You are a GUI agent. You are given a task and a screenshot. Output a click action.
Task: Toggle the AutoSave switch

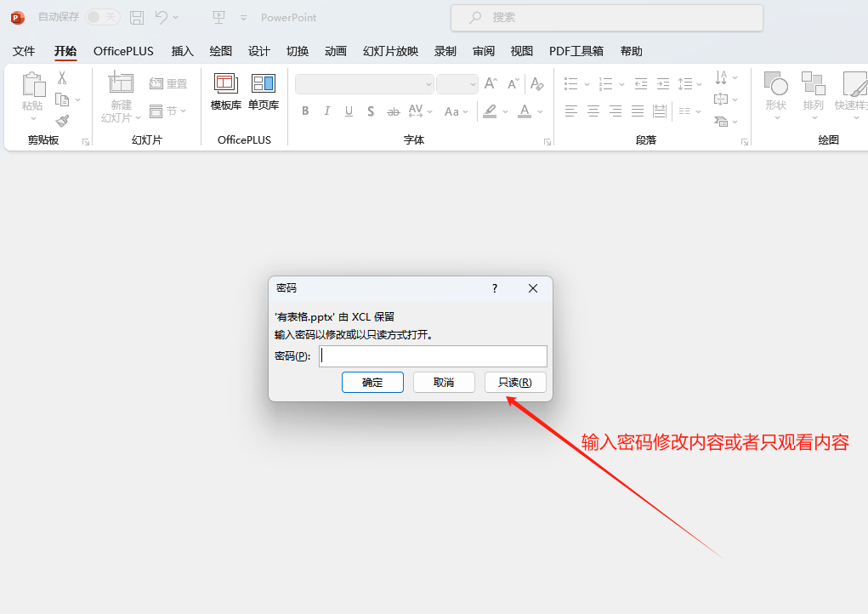coord(102,17)
